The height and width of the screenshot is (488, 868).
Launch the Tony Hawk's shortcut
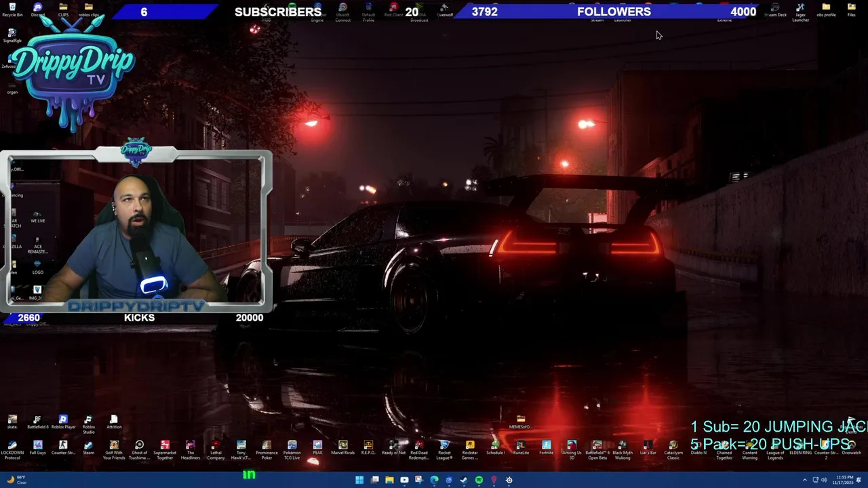click(x=241, y=450)
